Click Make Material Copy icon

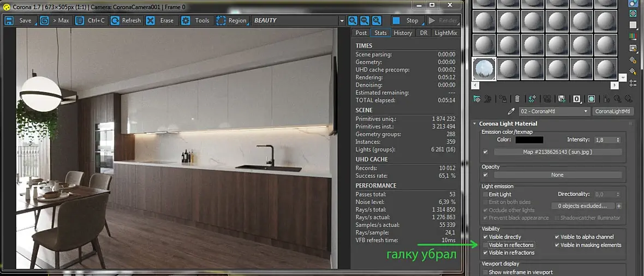pyautogui.click(x=532, y=99)
